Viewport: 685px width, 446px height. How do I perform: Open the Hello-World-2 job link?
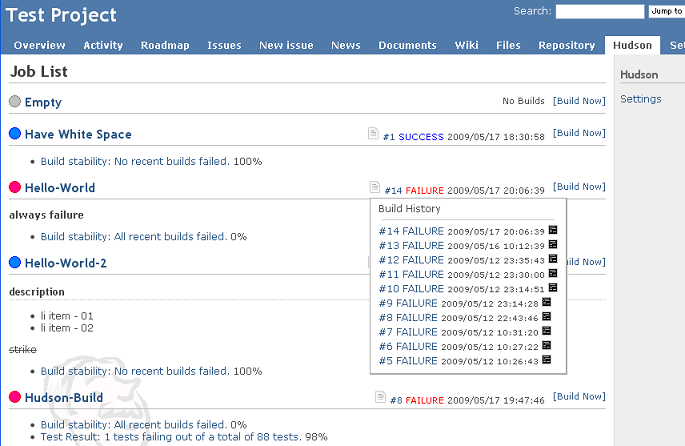(x=66, y=263)
